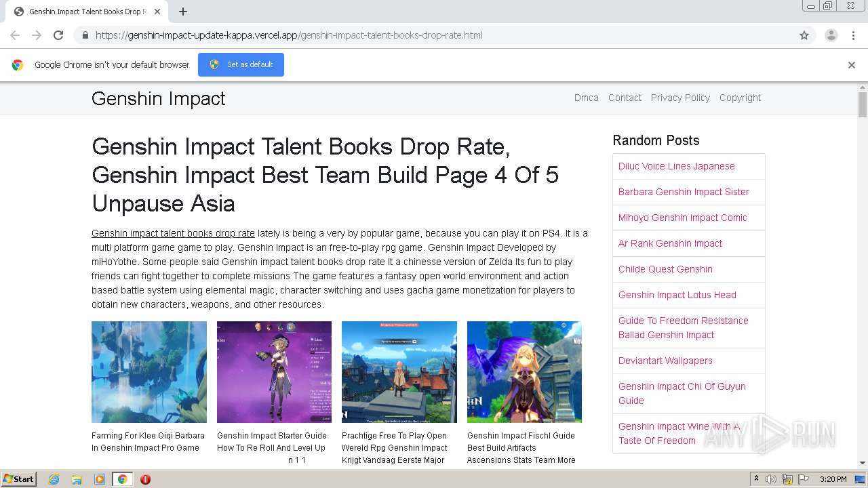The width and height of the screenshot is (868, 488).
Task: Click the 3:20 PM system clock
Action: coord(833,479)
